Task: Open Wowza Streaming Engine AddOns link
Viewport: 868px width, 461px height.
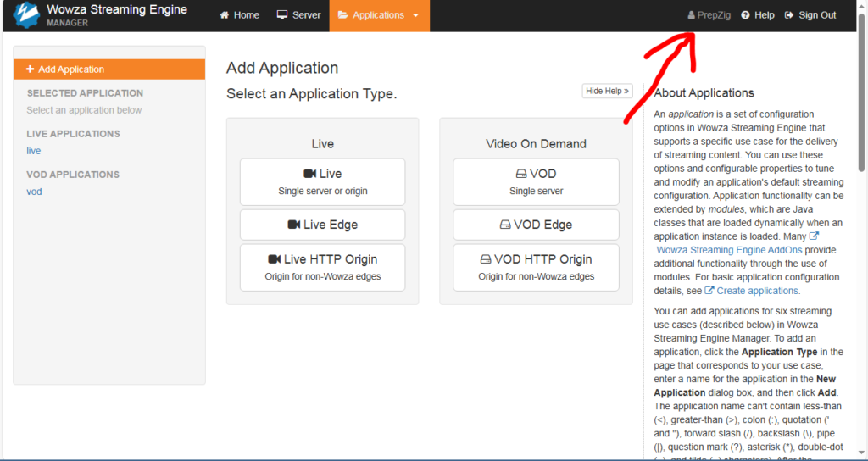Action: point(729,250)
